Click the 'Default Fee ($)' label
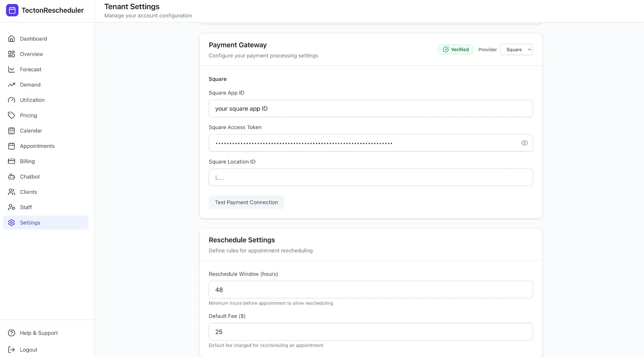The width and height of the screenshot is (644, 357). click(x=227, y=316)
